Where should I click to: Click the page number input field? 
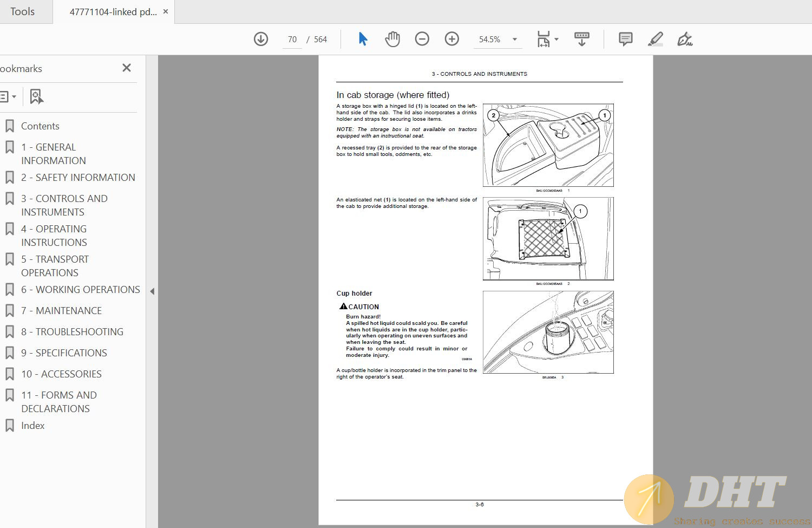pos(292,40)
